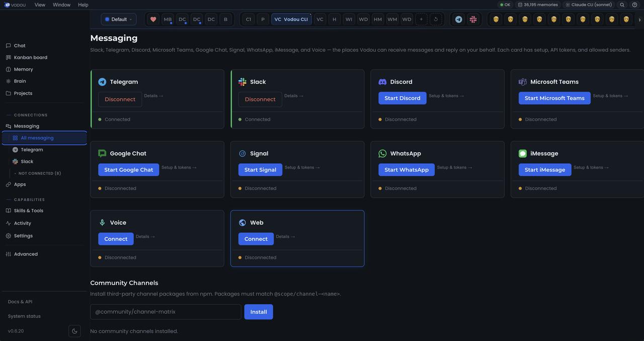Expand the NOT CONNECTED (8) group

(x=38, y=173)
